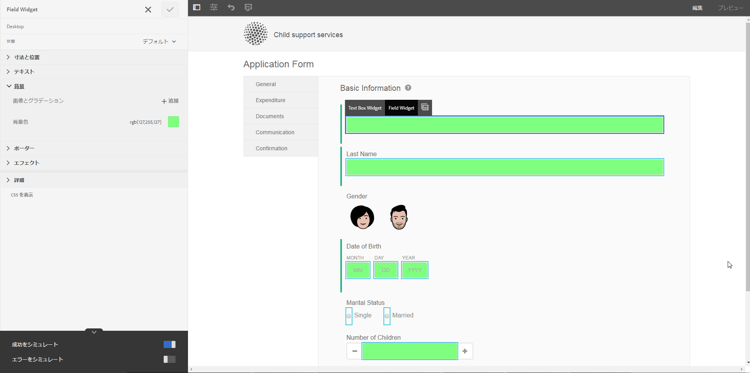Open the Confirmation form tab

point(281,148)
